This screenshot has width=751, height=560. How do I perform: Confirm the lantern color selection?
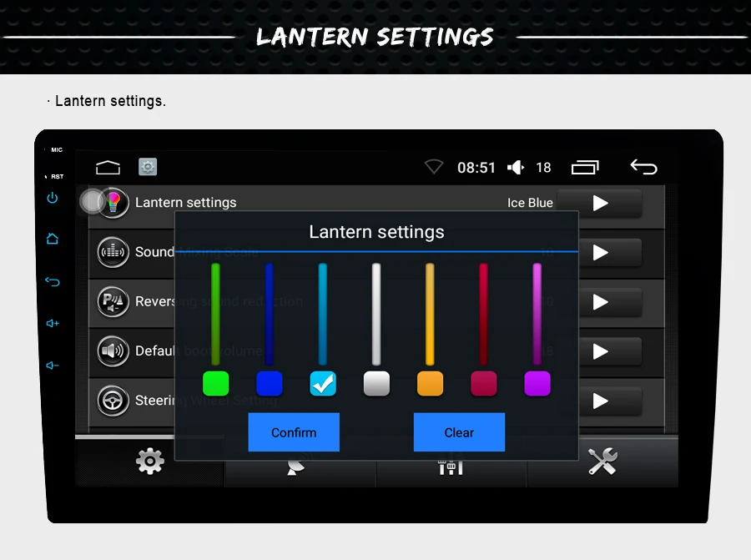click(294, 432)
